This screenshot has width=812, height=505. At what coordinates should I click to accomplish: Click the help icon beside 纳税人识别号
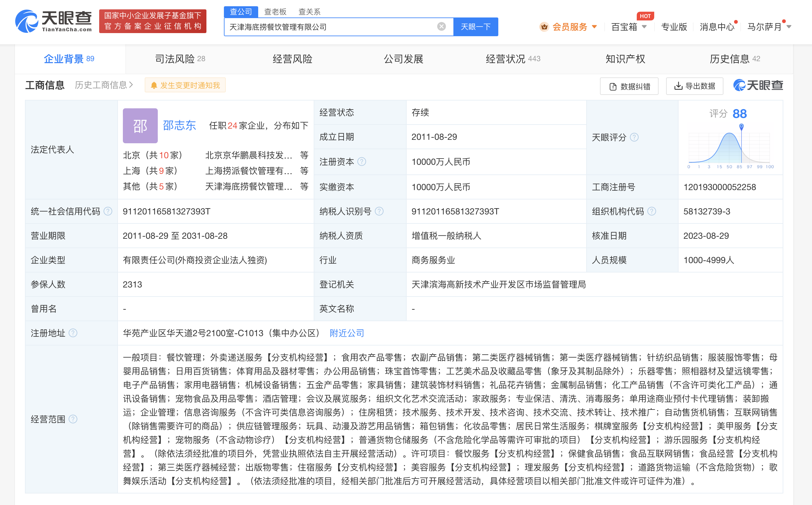[x=379, y=211]
